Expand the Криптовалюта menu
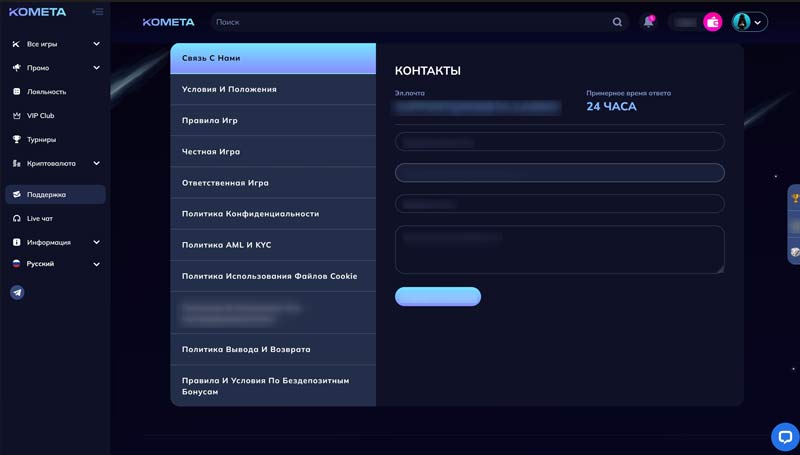Viewport: 800px width, 455px height. [x=96, y=163]
